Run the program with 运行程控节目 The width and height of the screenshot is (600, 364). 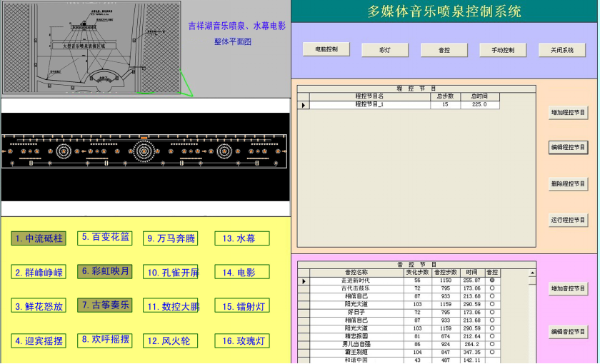click(x=568, y=220)
